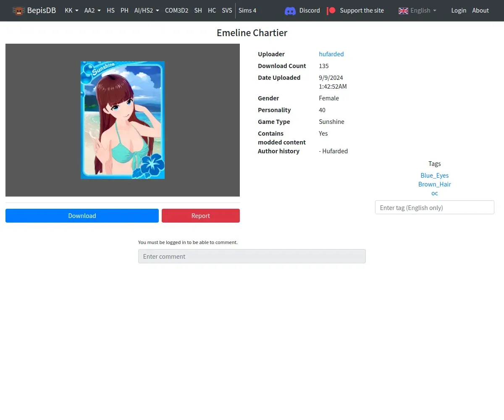This screenshot has width=504, height=420.
Task: Open the KK dropdown menu
Action: point(71,10)
